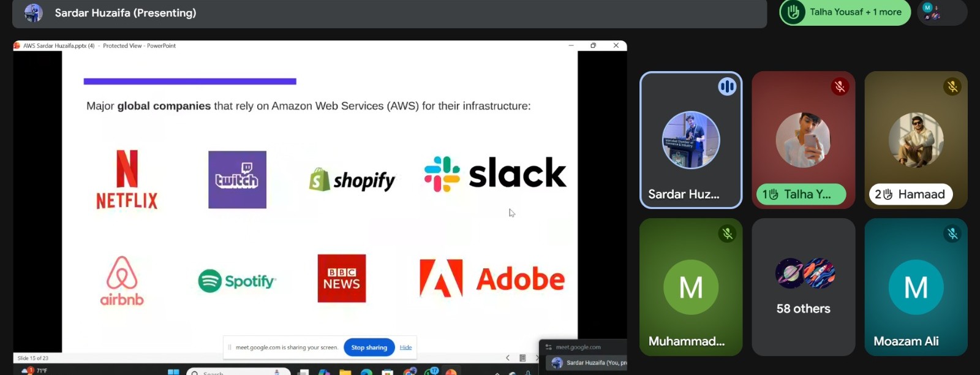Click the Protected View label in title bar
This screenshot has width=980, height=375.
[x=123, y=46]
